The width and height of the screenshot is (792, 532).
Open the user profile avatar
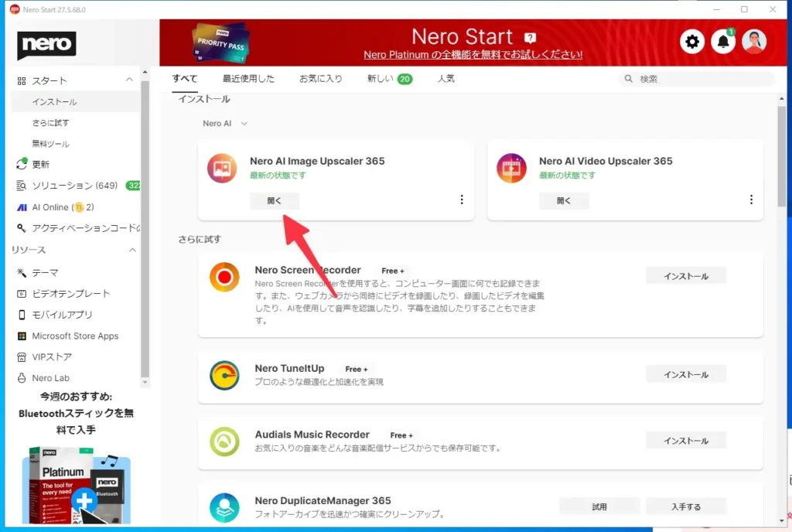(754, 42)
